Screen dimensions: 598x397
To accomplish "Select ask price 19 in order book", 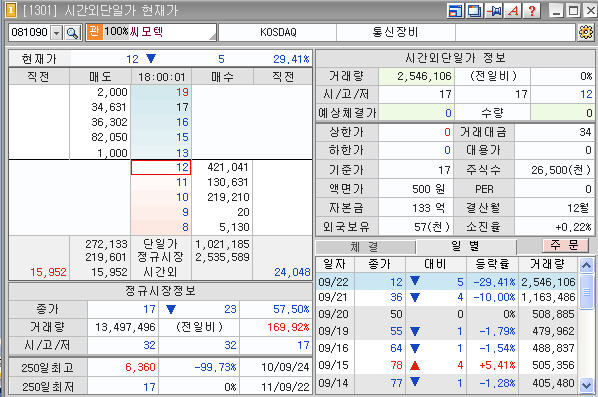I will click(161, 92).
